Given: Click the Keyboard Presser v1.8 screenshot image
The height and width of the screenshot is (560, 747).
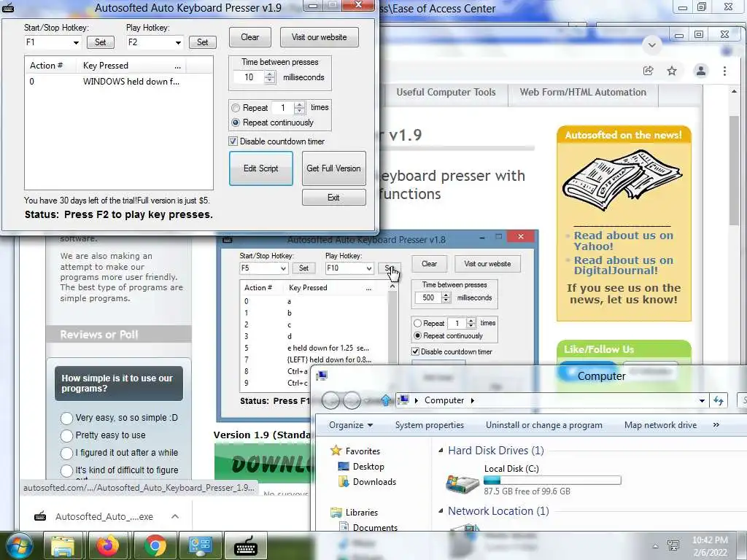Looking at the screenshot, I should click(x=377, y=326).
